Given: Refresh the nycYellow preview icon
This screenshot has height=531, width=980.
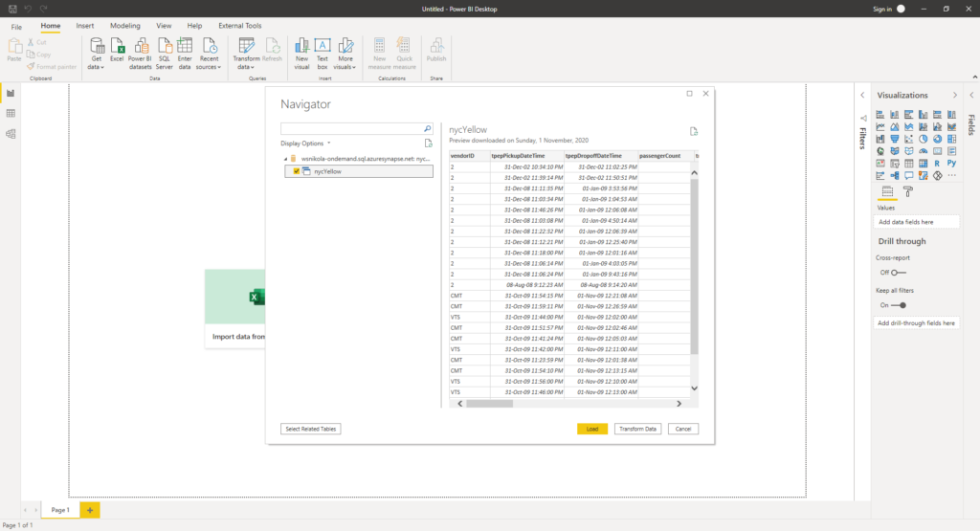Looking at the screenshot, I should click(x=694, y=131).
